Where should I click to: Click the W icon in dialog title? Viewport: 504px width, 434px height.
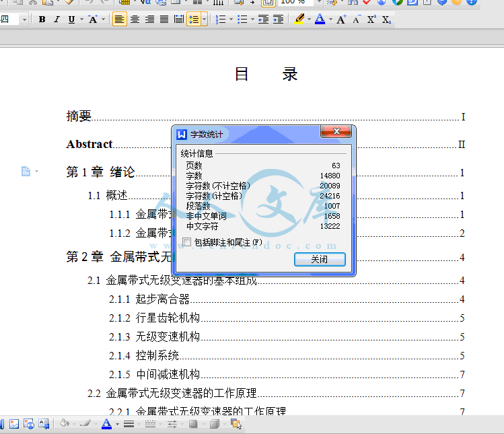182,135
